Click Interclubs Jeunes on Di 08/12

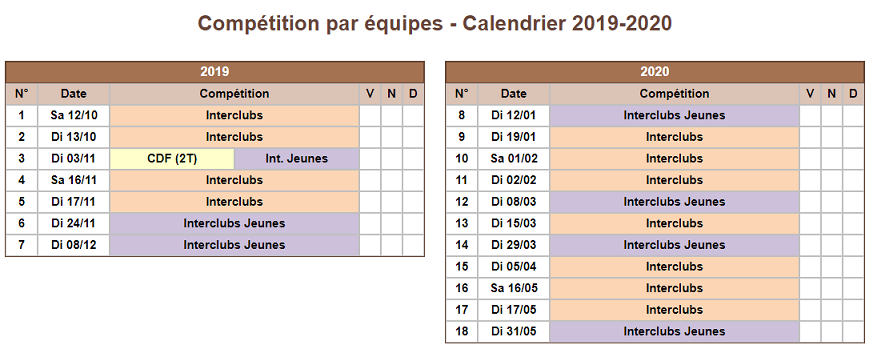[x=234, y=245]
